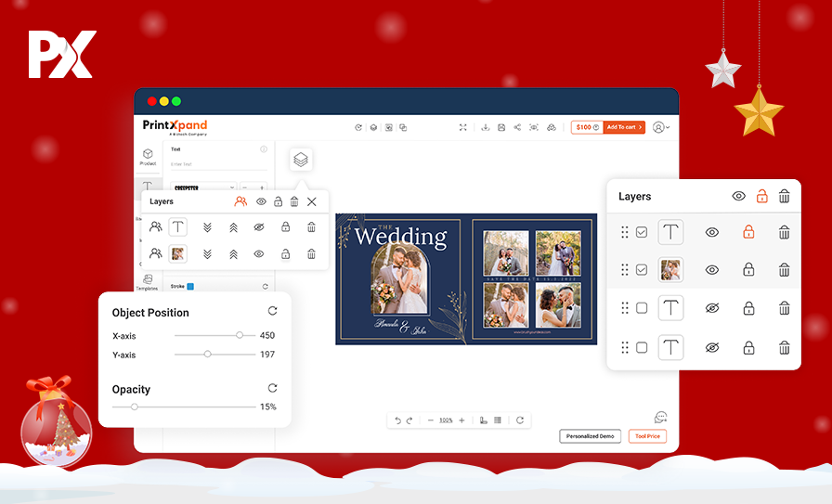Click the undo arrow in bottom toolbar
Image resolution: width=832 pixels, height=504 pixels.
(398, 420)
